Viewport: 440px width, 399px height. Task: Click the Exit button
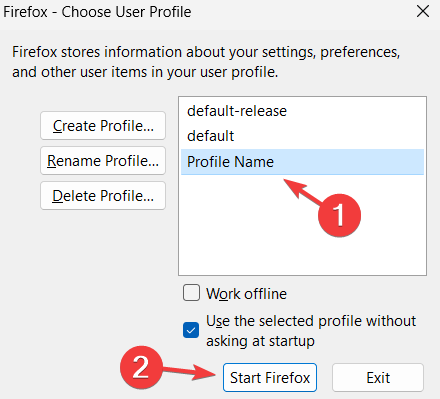pyautogui.click(x=378, y=377)
